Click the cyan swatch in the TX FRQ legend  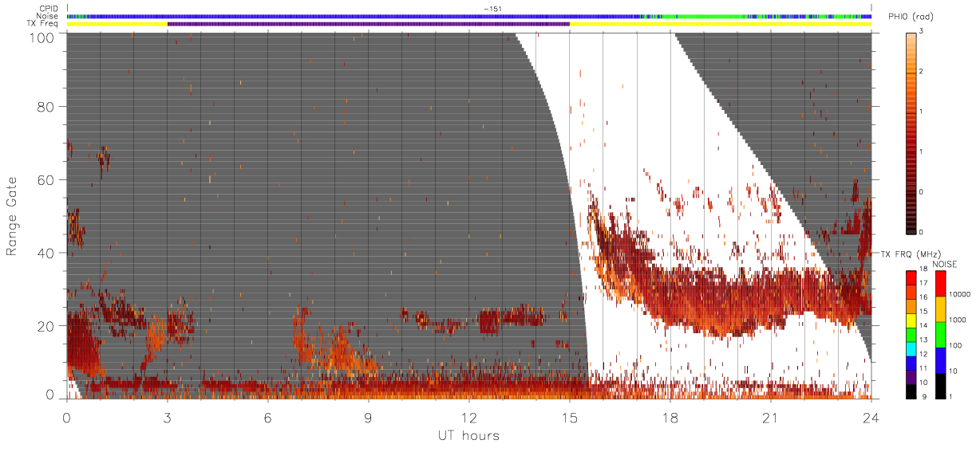[x=911, y=349]
